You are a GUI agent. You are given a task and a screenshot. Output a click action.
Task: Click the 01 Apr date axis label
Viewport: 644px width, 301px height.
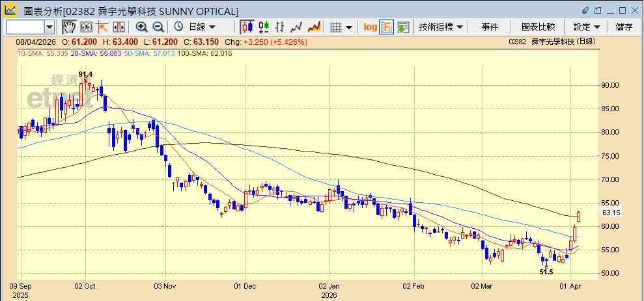tap(571, 285)
